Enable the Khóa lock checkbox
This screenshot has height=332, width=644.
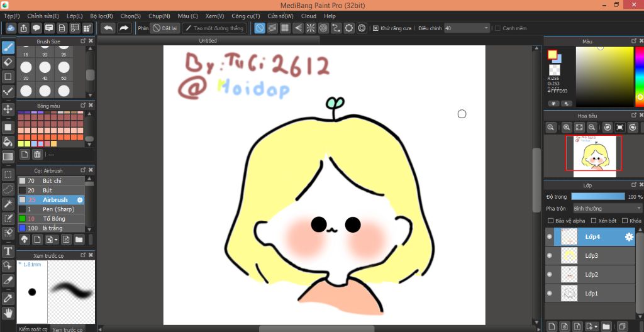pos(625,221)
